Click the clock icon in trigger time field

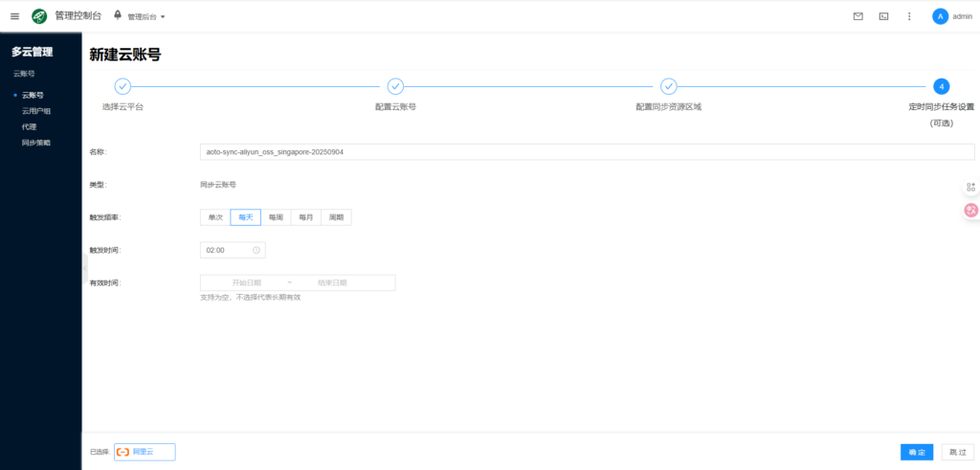(256, 250)
